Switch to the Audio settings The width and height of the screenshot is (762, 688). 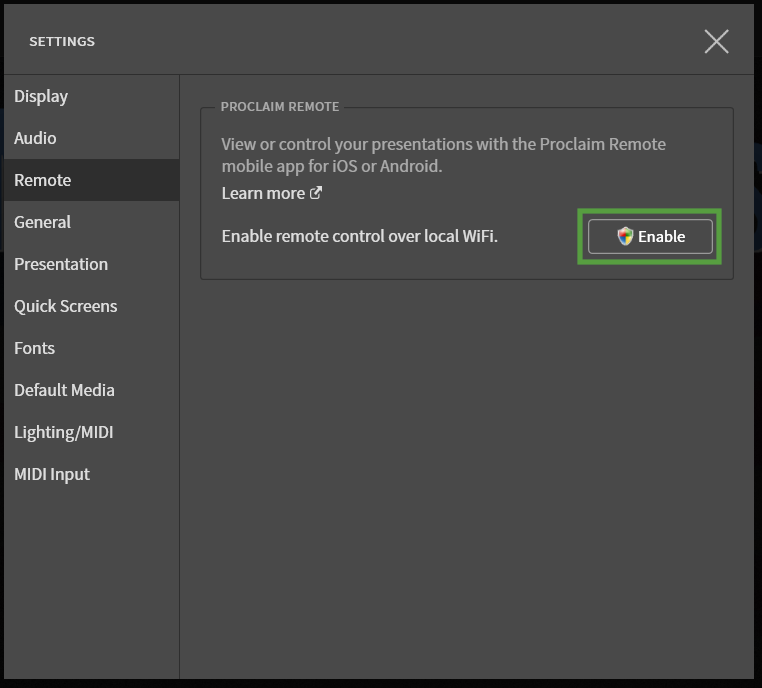click(35, 138)
